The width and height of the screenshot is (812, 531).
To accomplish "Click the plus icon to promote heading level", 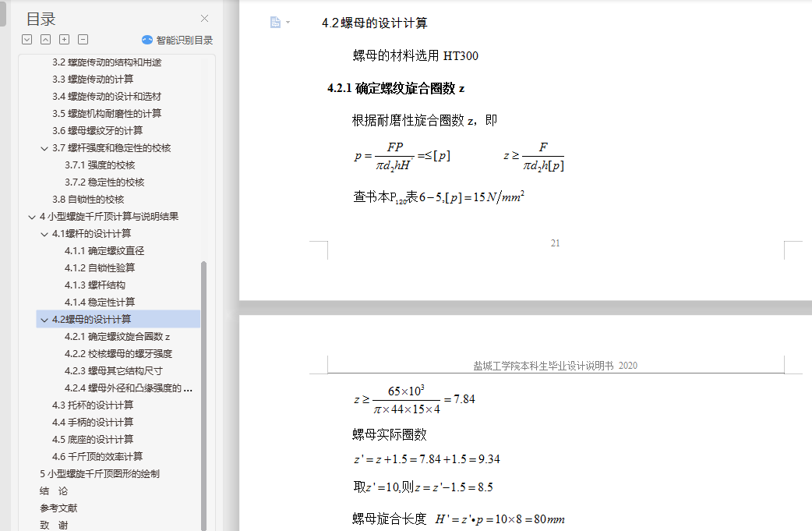I will (64, 39).
